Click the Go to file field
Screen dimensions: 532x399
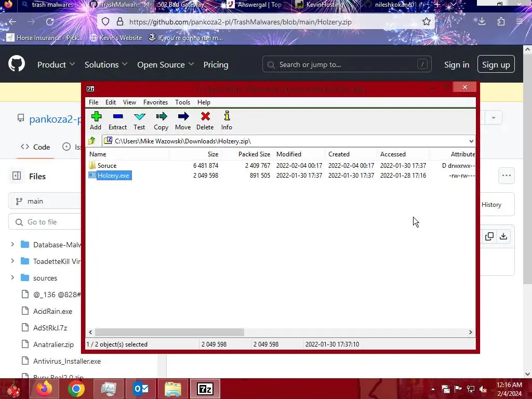coord(45,222)
